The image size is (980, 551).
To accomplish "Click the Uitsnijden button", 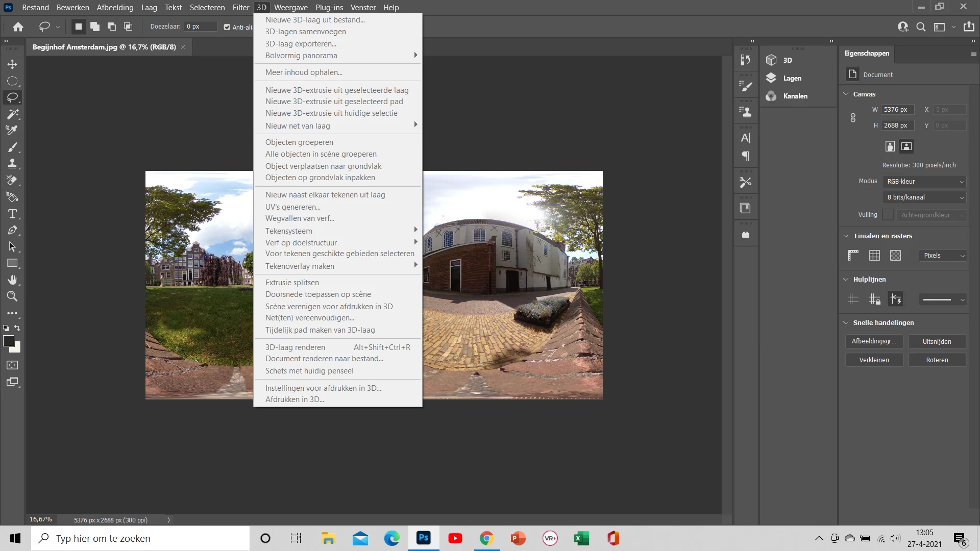I will pyautogui.click(x=937, y=341).
